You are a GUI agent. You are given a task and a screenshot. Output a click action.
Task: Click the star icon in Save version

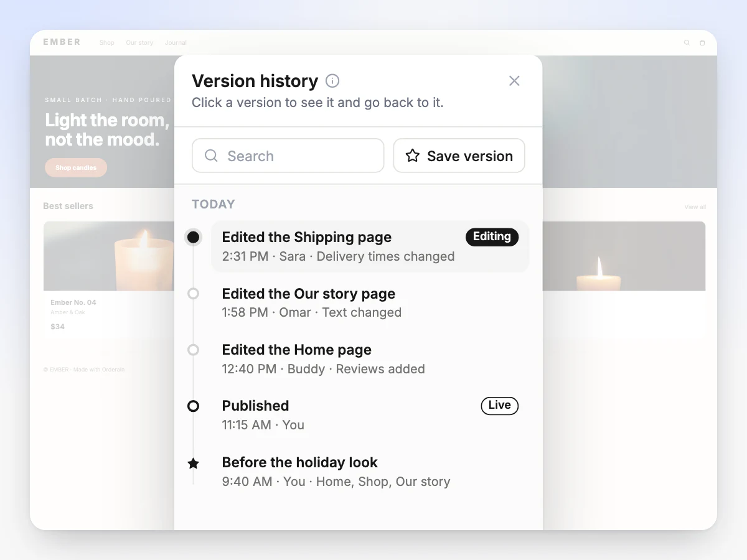[412, 156]
